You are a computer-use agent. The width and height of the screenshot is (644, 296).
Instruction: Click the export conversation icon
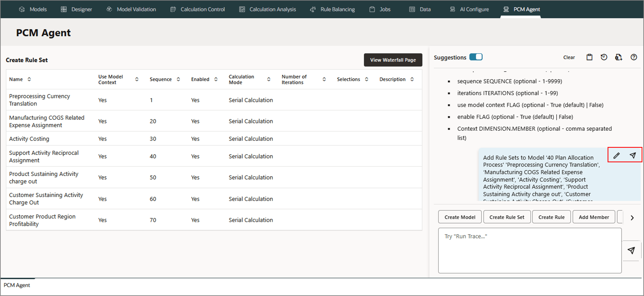tap(618, 57)
